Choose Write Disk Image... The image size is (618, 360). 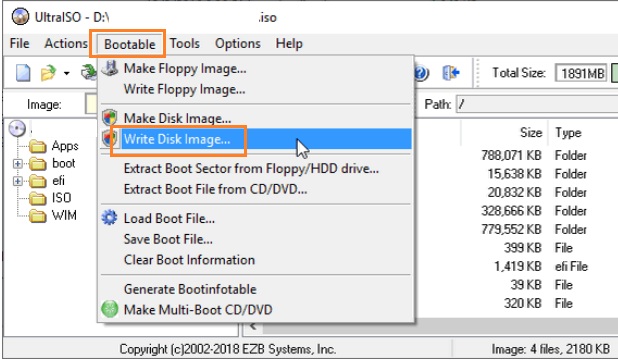[x=255, y=139]
